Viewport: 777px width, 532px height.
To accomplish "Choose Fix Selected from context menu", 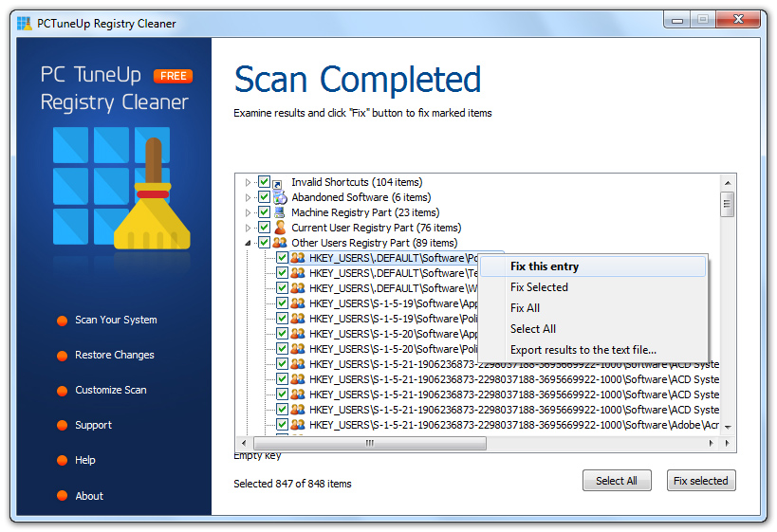I will pos(593,287).
